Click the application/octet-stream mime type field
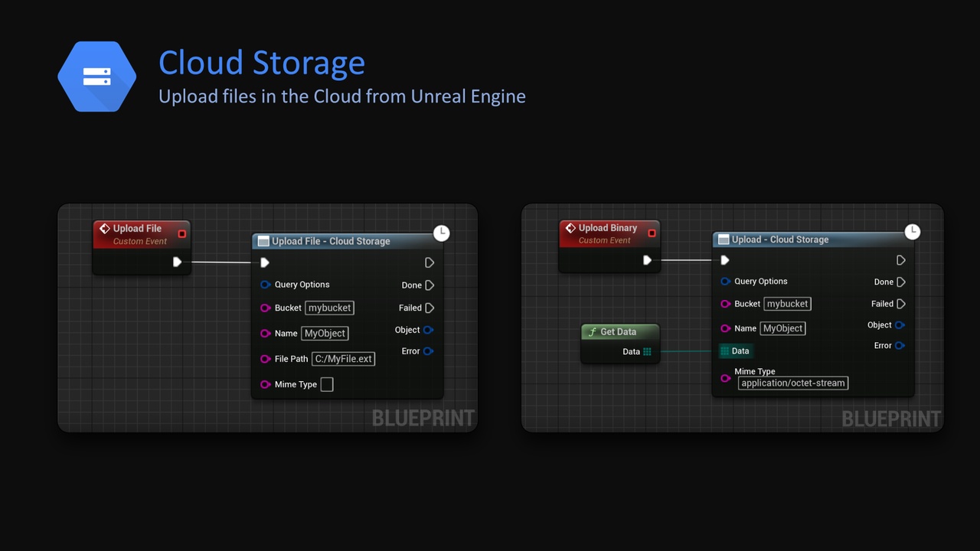The width and height of the screenshot is (980, 551). [x=793, y=383]
